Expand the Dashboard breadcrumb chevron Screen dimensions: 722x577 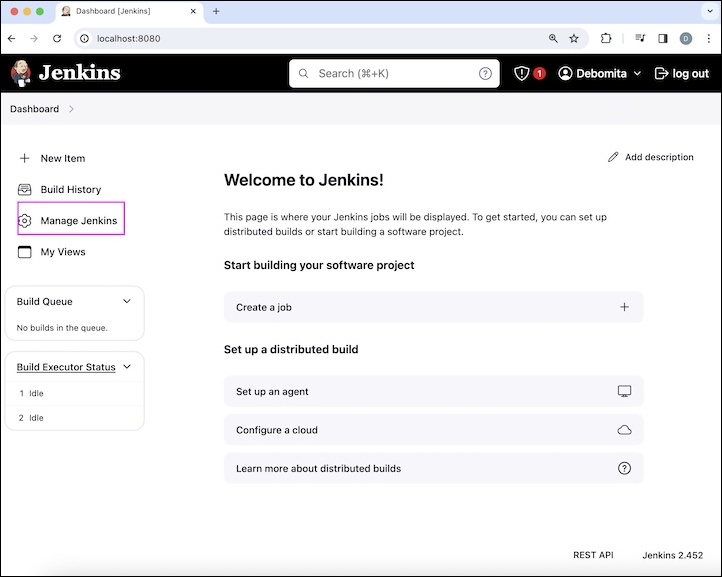point(72,109)
